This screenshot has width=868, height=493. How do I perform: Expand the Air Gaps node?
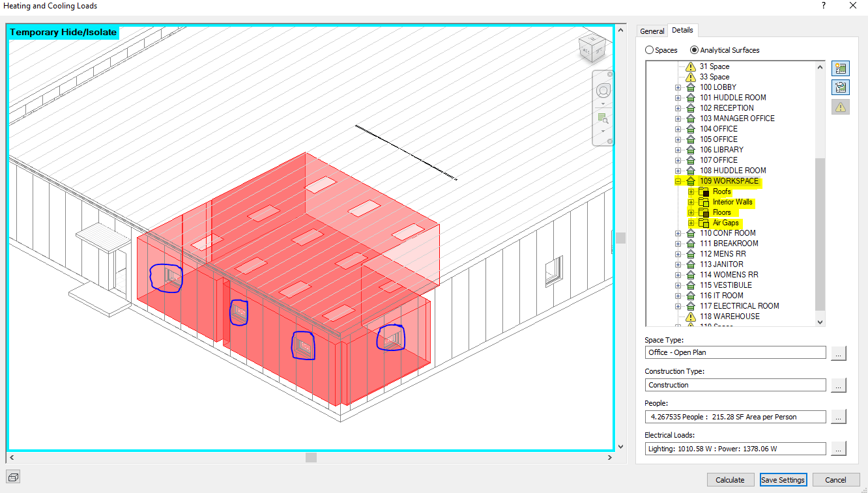click(691, 223)
